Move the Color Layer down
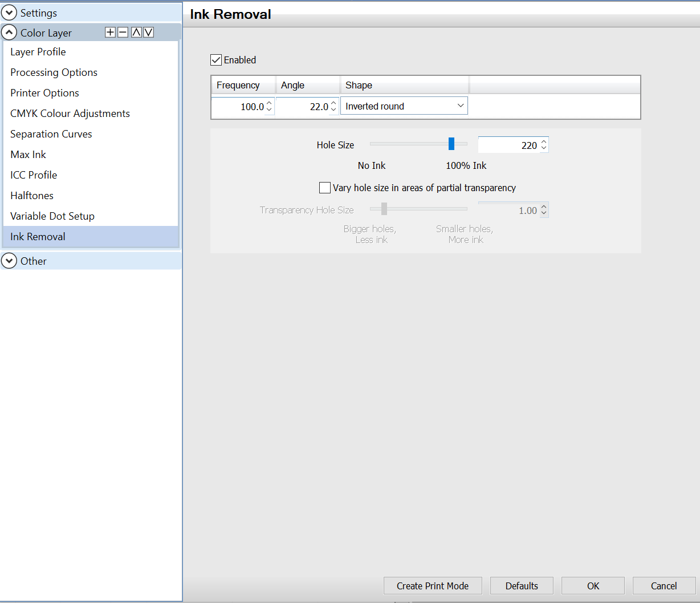Viewport: 700px width, 603px height. coord(148,33)
